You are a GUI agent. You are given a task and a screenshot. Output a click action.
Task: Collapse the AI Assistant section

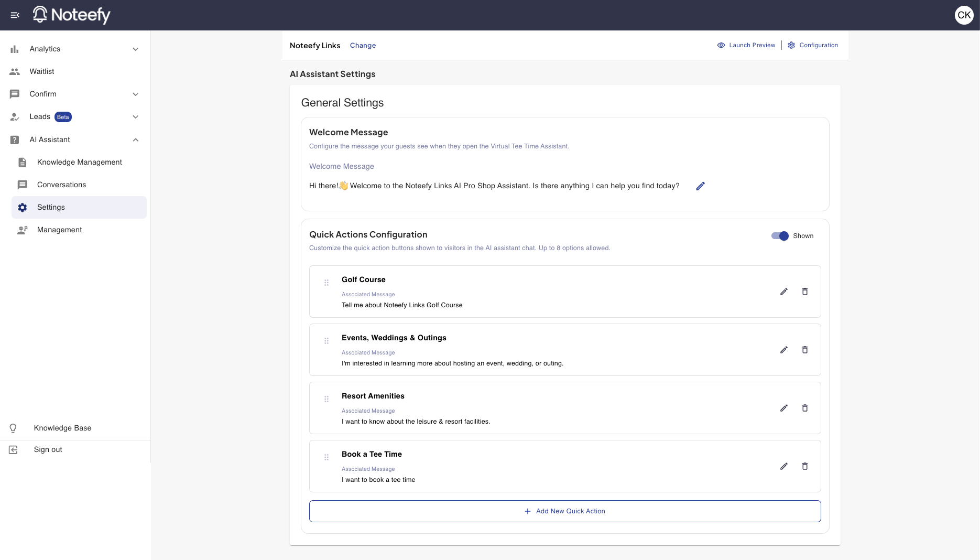coord(136,140)
